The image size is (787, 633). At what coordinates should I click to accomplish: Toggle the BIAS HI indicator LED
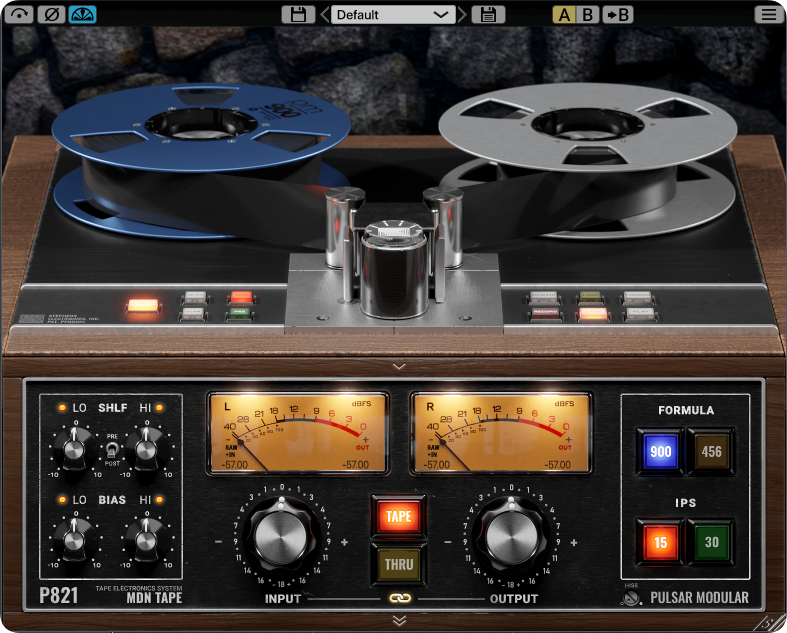coord(160,499)
